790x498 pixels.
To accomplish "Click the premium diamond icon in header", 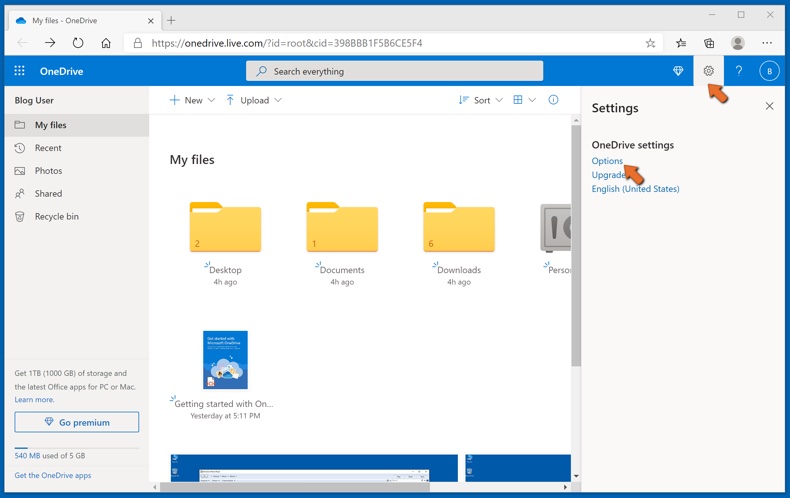I will point(678,71).
